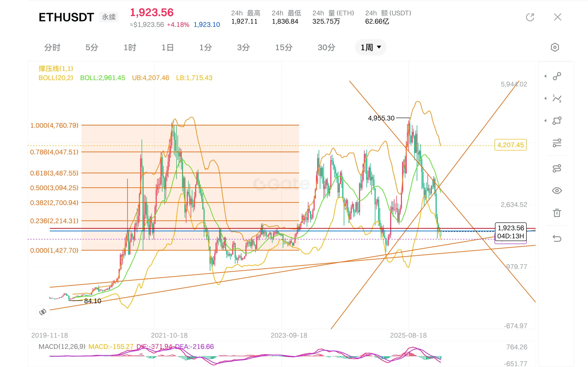Open chart settings hexagon icon
Screen dimensions: 588x367
click(x=555, y=47)
